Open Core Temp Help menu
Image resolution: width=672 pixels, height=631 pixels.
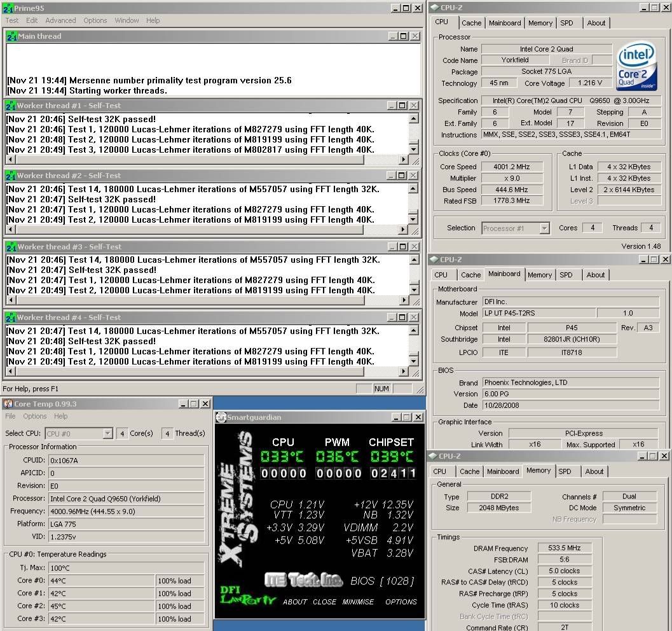(60, 416)
